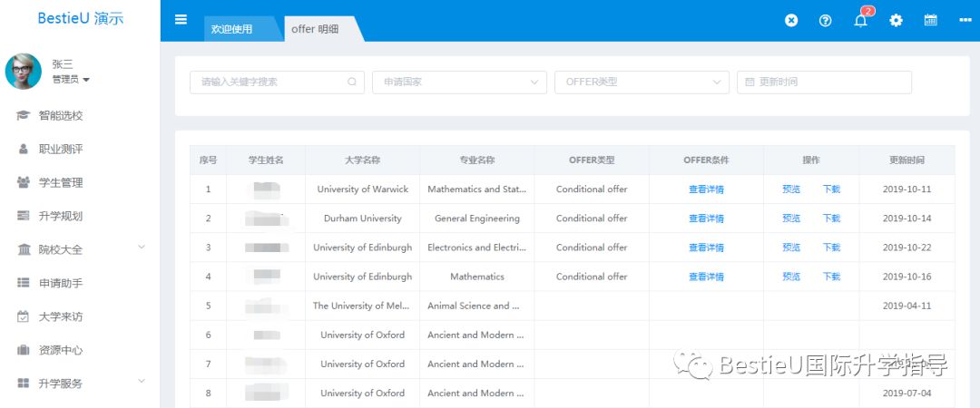Click the 院校大全 building icon
The height and width of the screenshot is (408, 980).
coord(24,249)
